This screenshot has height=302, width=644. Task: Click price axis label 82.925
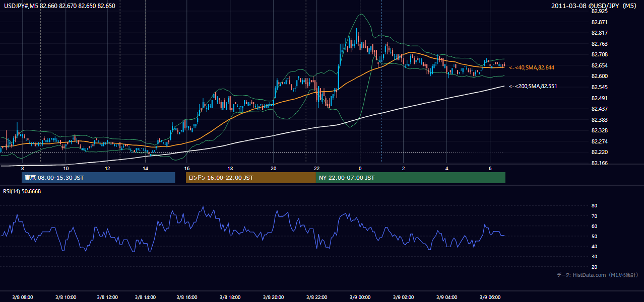click(600, 11)
